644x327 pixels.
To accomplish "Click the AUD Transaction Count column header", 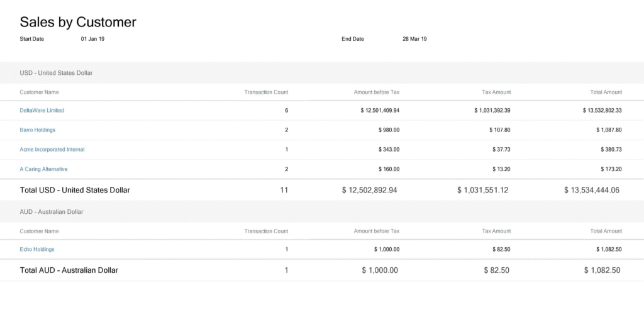I will tap(266, 231).
